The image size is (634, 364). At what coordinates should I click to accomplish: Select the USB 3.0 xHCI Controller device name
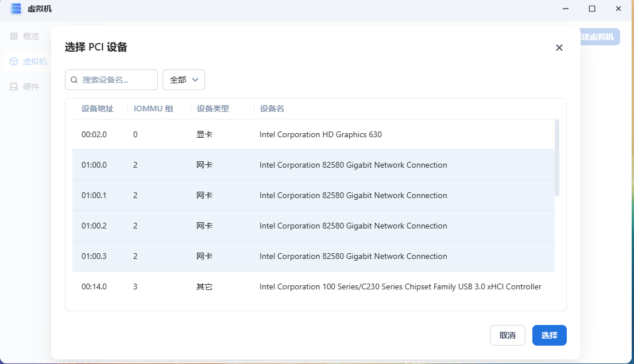coord(400,286)
